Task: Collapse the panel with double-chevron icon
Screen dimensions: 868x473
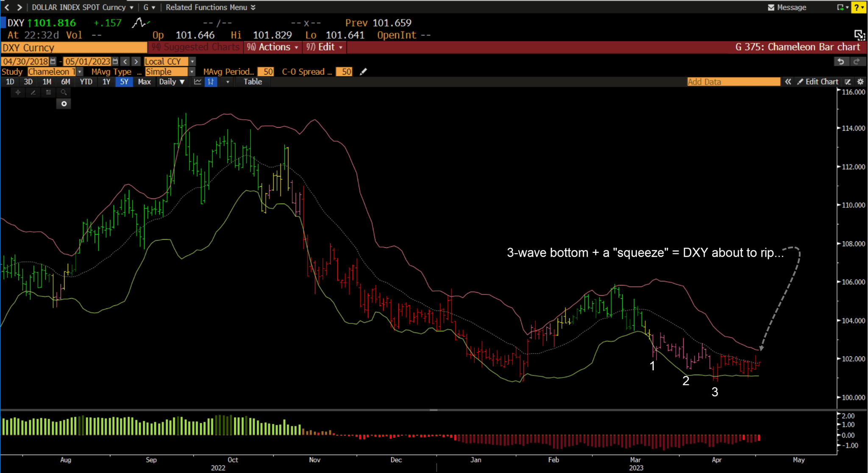Action: 788,82
